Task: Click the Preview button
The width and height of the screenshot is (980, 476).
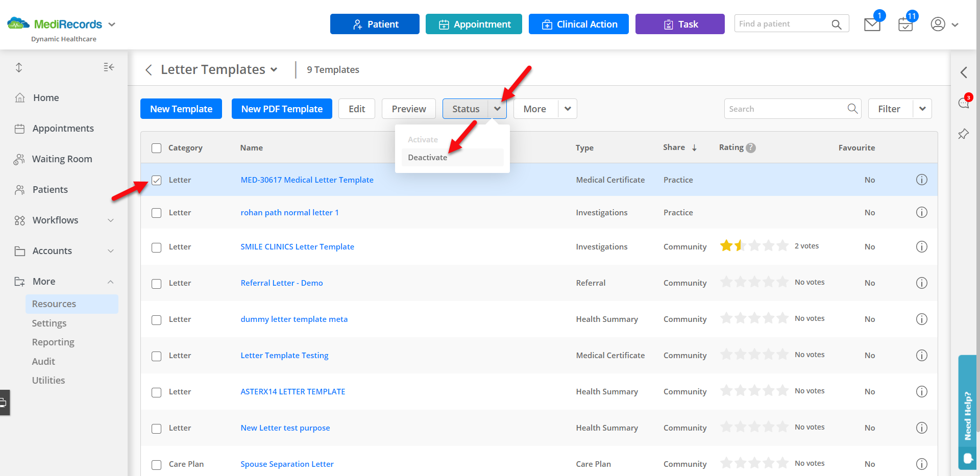Action: 409,109
